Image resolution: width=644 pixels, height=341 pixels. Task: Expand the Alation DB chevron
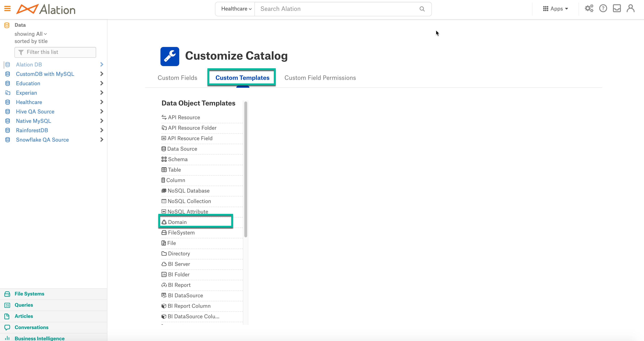coord(102,64)
